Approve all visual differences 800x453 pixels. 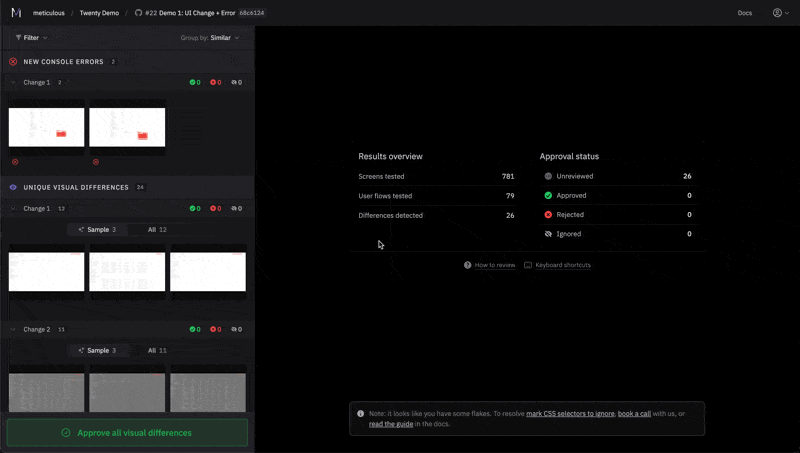tap(127, 433)
